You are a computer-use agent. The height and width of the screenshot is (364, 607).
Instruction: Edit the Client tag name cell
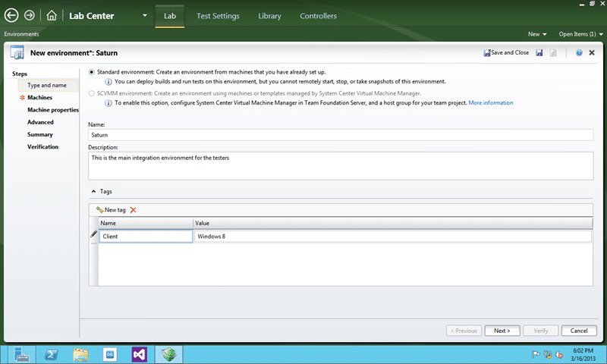point(146,237)
